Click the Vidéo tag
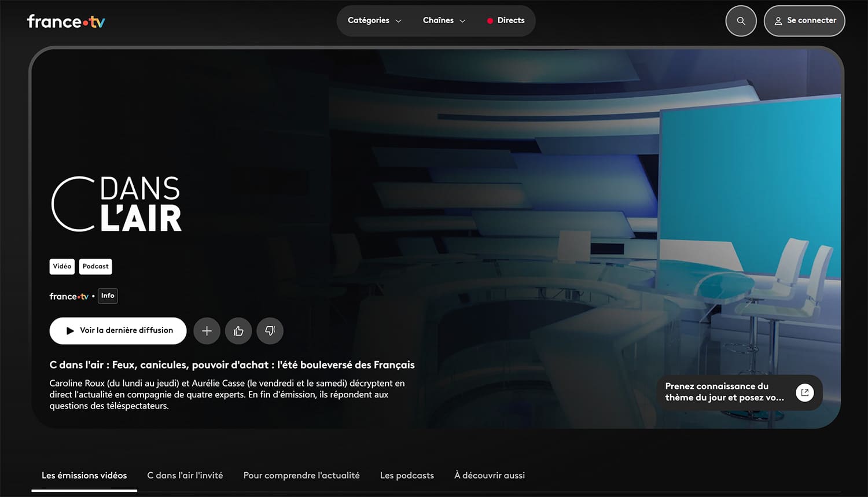 [62, 267]
